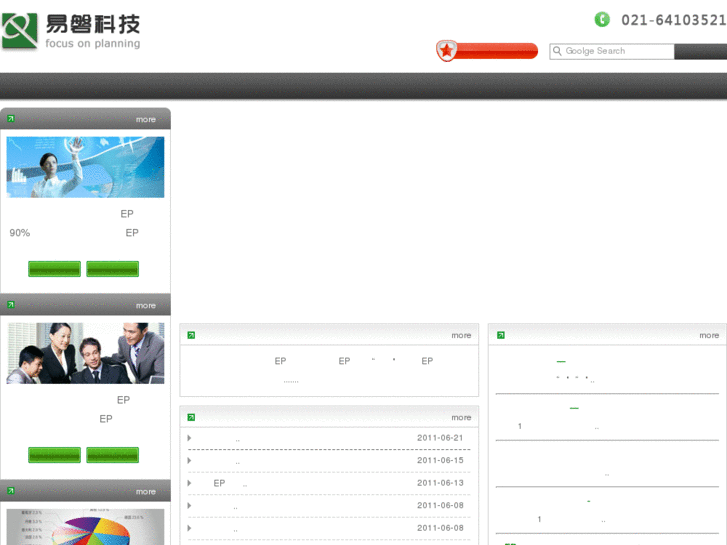Image resolution: width=727 pixels, height=545 pixels.
Task: Click the magnifier icon in Google Search box
Action: tap(557, 51)
